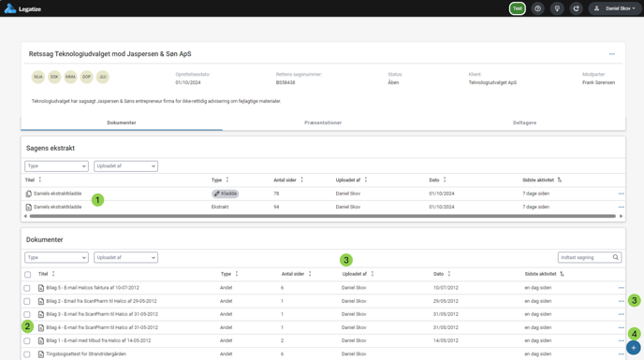This screenshot has height=360, width=644.
Task: Switch to the Dokumenter tab
Action: pos(122,122)
